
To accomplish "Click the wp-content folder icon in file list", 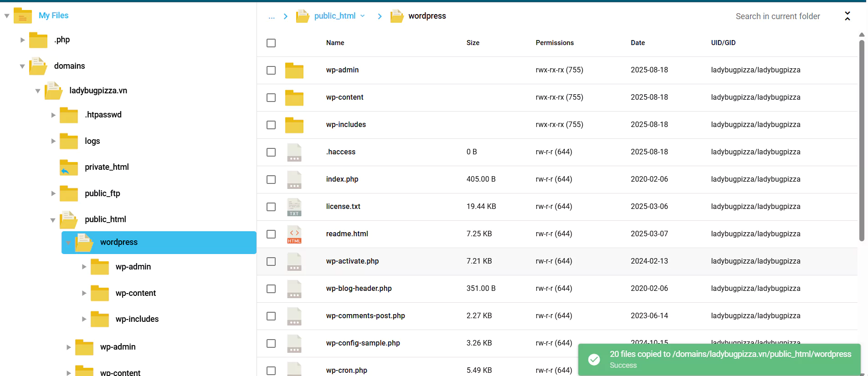I will pyautogui.click(x=294, y=98).
